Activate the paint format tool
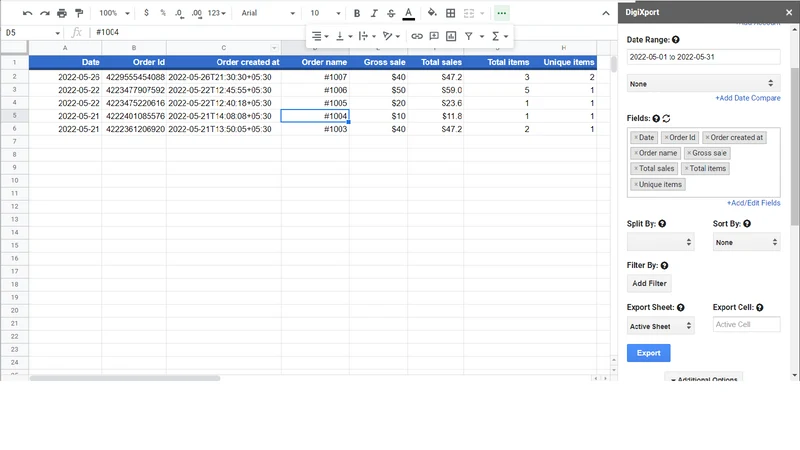Viewport: 800px width, 450px height. [x=79, y=13]
